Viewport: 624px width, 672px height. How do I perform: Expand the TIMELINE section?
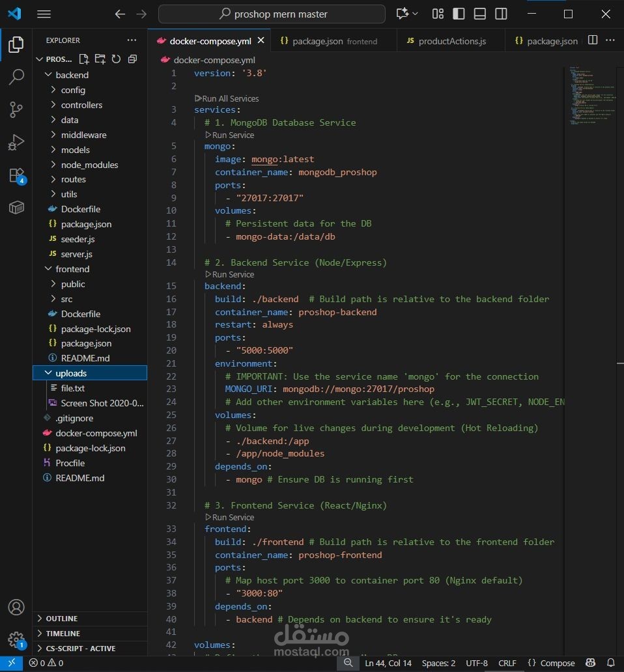coord(90,634)
